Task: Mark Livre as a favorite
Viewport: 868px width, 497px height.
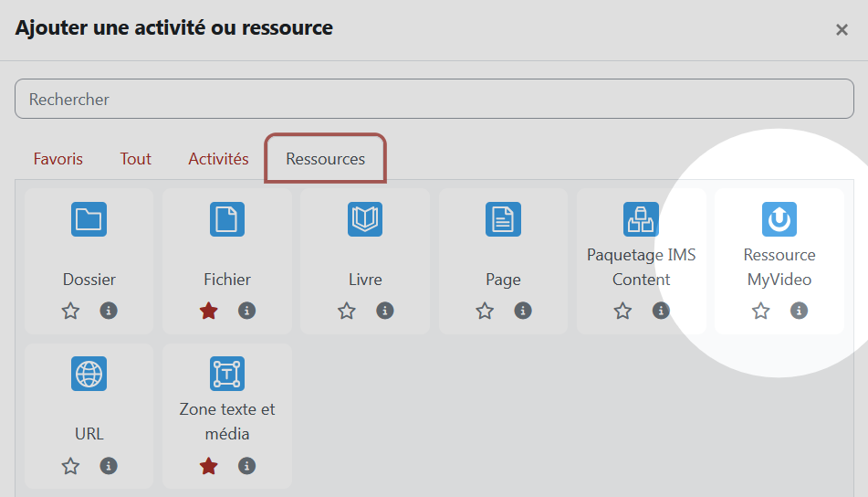Action: tap(347, 311)
